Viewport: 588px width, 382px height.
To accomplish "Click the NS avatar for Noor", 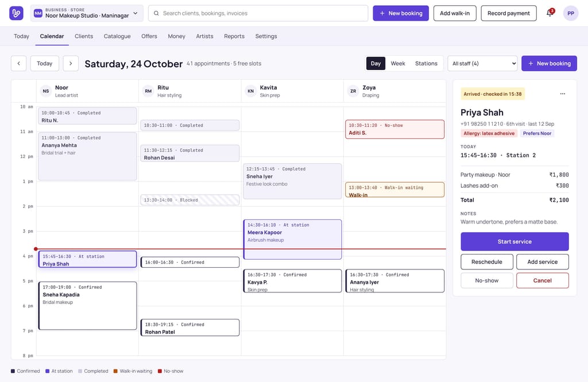I will tap(46, 91).
